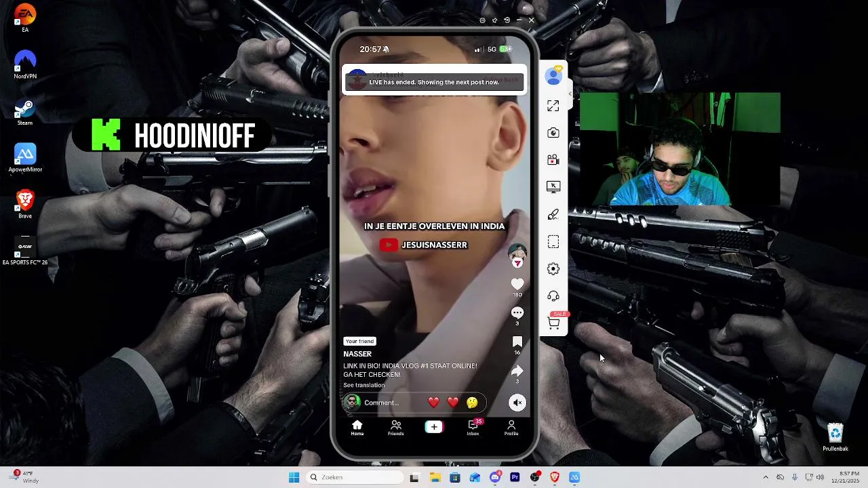Open Microsoft Store from the taskbar
Image resolution: width=868 pixels, height=488 pixels.
(x=455, y=477)
